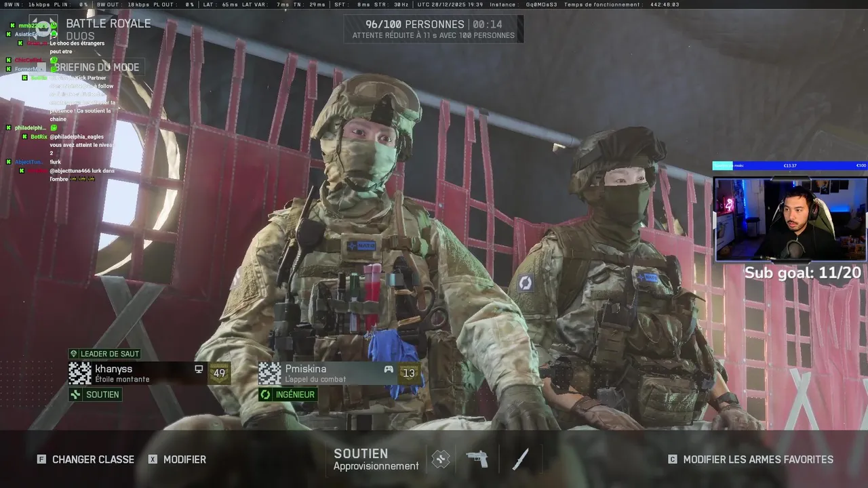
Task: Click the controller icon beside Pmiskina
Action: click(x=389, y=369)
